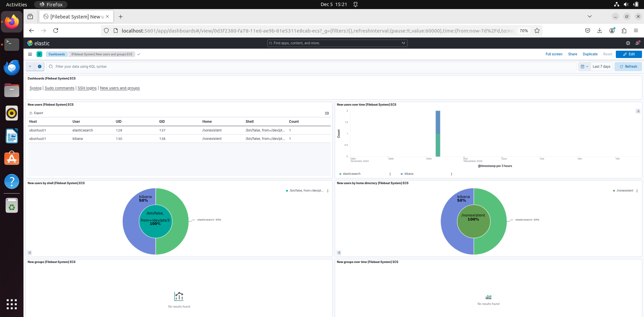Click Duplicate in the dashboard toolbar
The height and width of the screenshot is (317, 644).
tap(590, 54)
